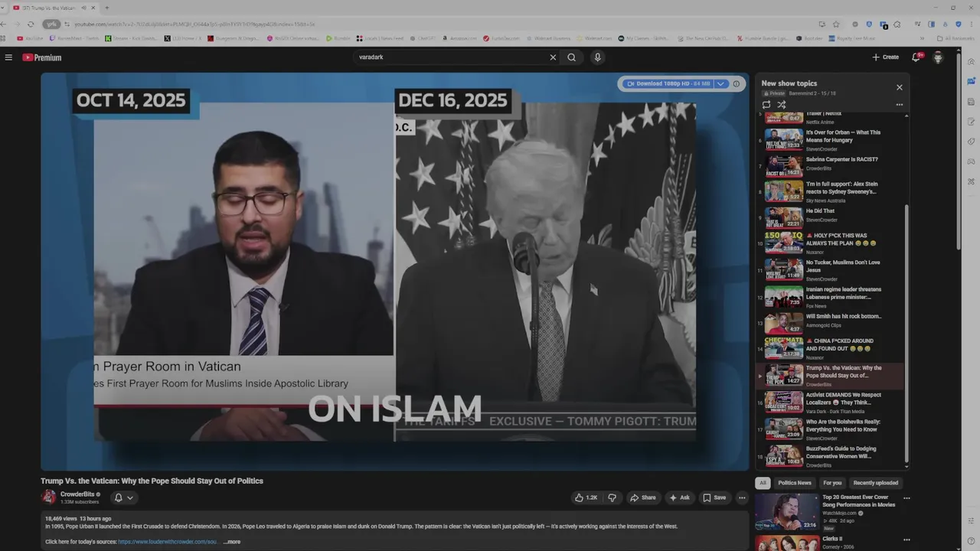Open the download info icon
Screen dimensions: 980x551
coord(737,83)
